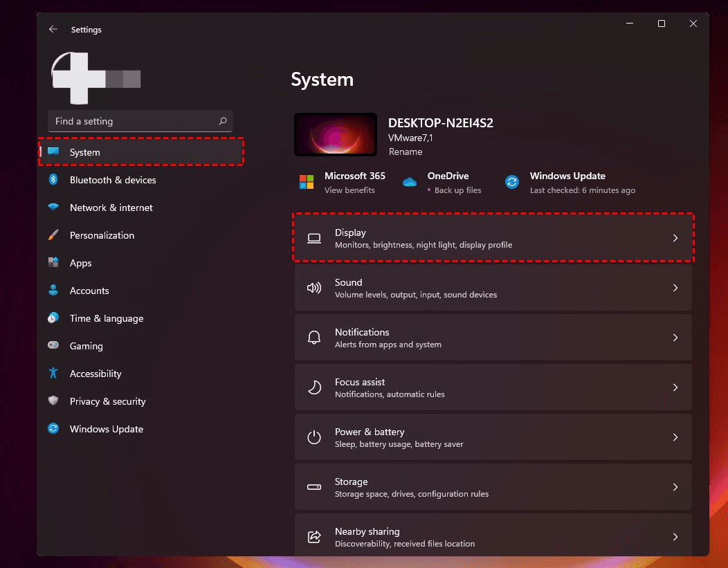
Task: Maximize the Settings window
Action: click(x=662, y=24)
